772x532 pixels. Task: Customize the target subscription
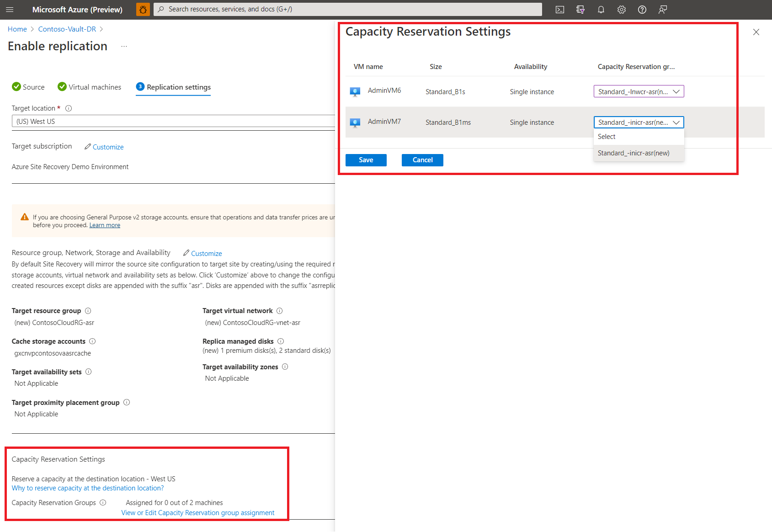click(104, 147)
